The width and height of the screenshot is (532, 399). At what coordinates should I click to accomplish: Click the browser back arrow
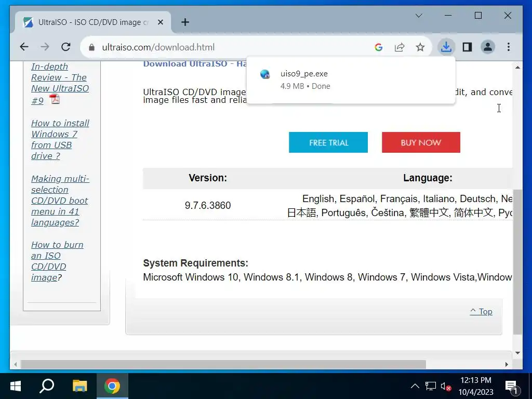pos(24,47)
